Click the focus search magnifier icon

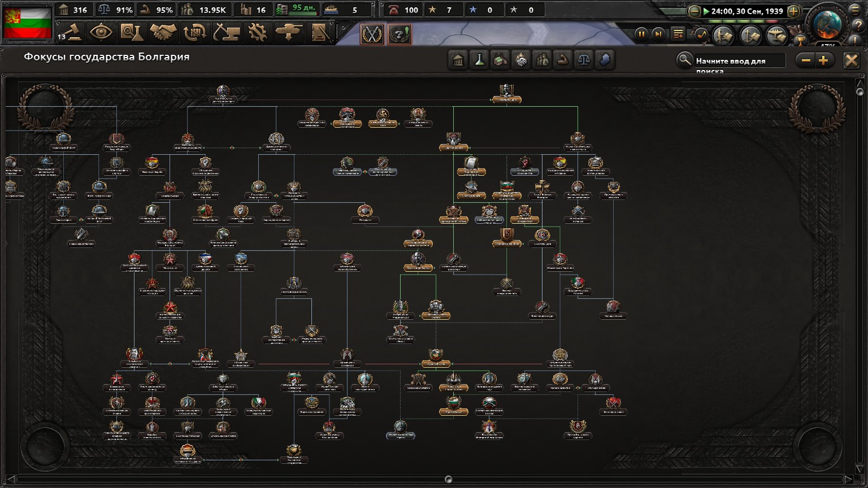tap(685, 60)
